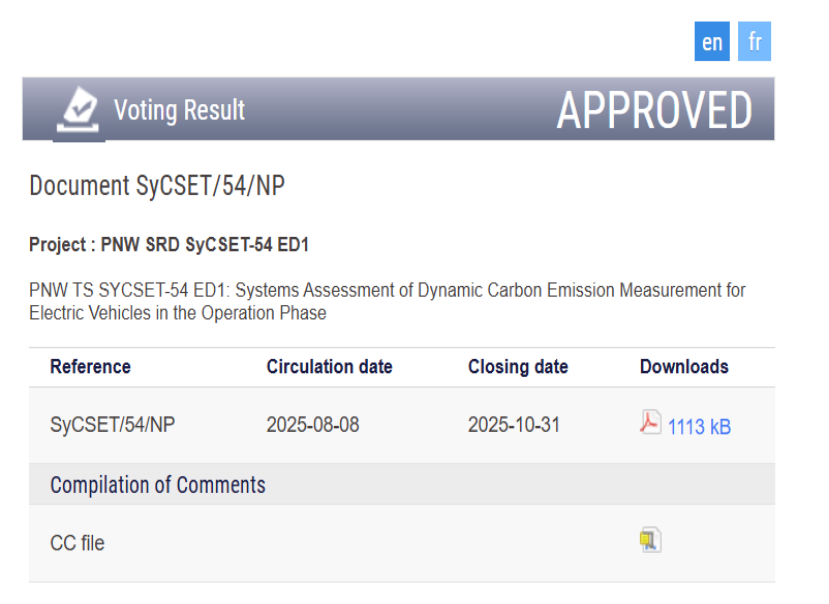The width and height of the screenshot is (829, 604).
Task: Download the 1113 kB PDF link
Action: (x=699, y=427)
